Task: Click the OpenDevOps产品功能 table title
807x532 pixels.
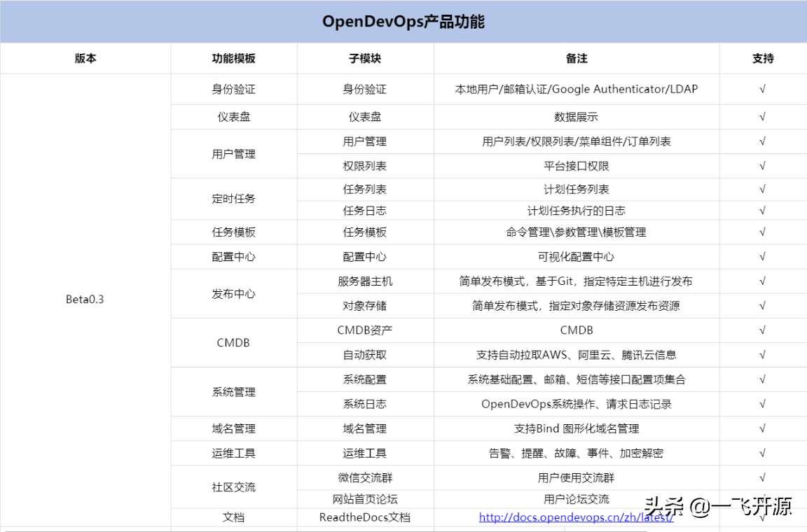Action: click(403, 22)
